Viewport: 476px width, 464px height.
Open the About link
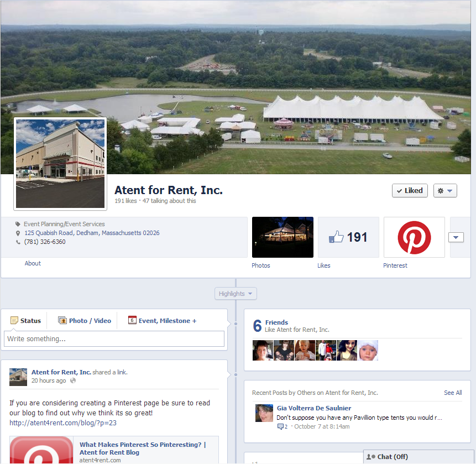tap(33, 263)
